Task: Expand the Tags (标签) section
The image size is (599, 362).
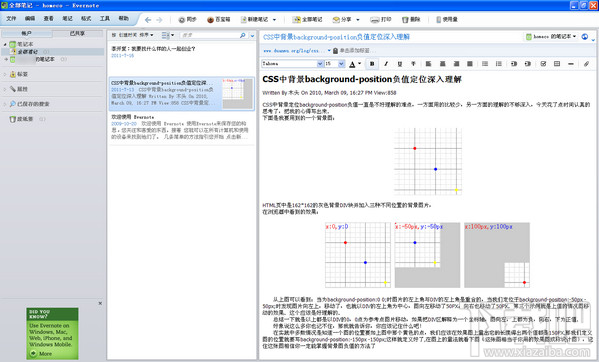Action: pos(5,74)
